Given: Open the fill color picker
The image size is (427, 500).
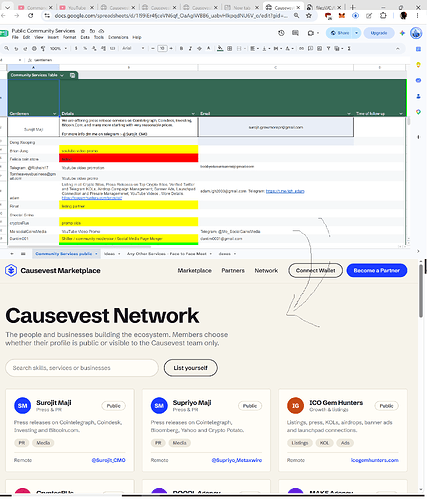Looking at the screenshot, I should click(x=220, y=49).
